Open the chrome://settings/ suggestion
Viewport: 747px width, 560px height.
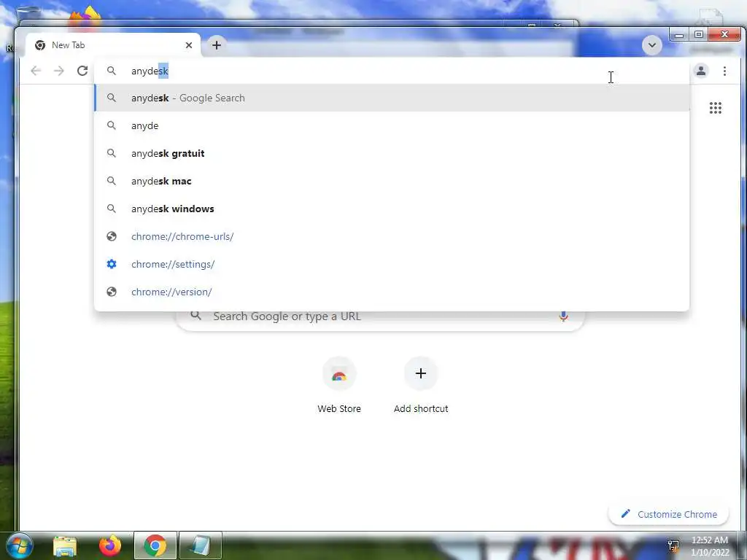[x=392, y=264]
